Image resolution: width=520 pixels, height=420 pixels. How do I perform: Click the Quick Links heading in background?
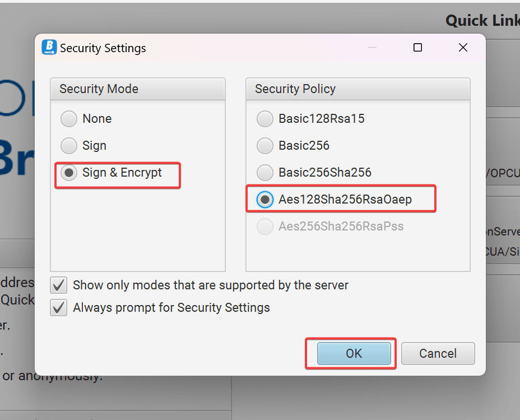(x=482, y=20)
